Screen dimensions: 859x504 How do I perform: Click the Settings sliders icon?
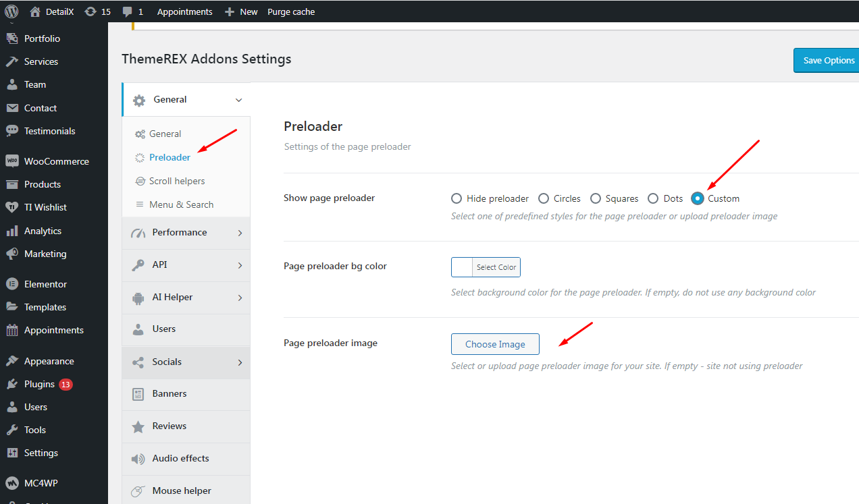(12, 453)
